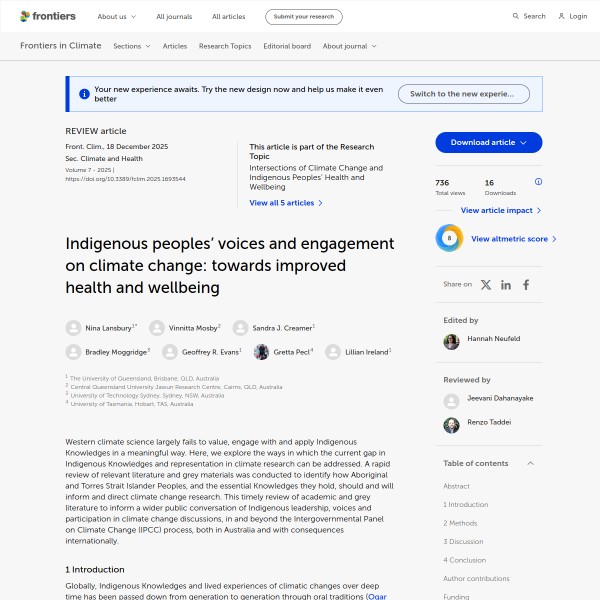Open the Download article dropdown
The image size is (600, 600).
click(488, 143)
